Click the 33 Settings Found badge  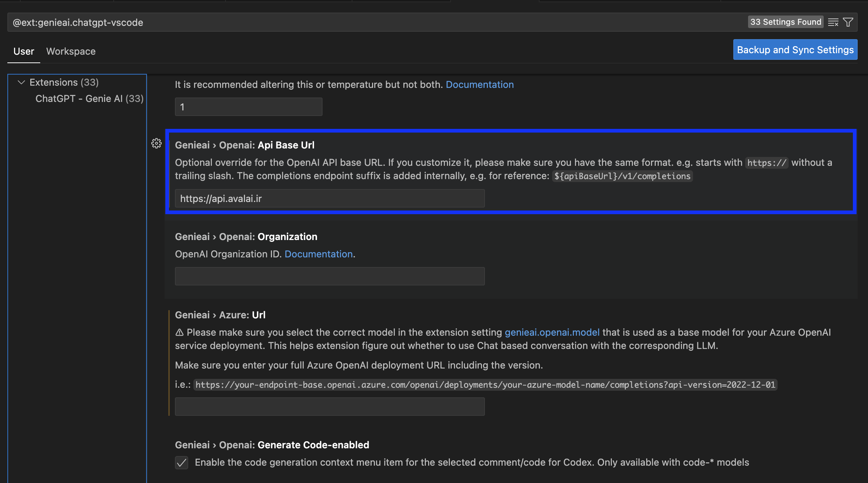pos(786,22)
